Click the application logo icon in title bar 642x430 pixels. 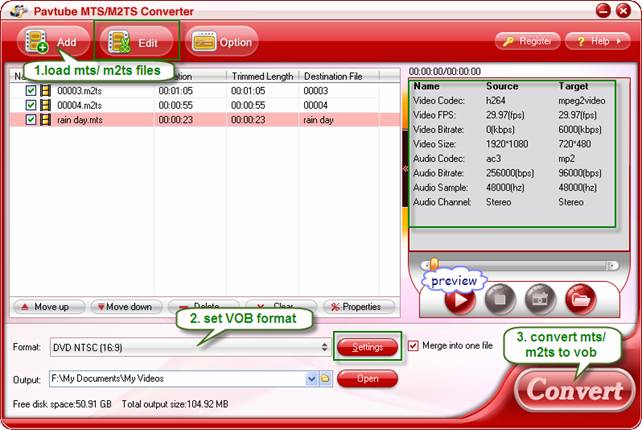coord(18,11)
